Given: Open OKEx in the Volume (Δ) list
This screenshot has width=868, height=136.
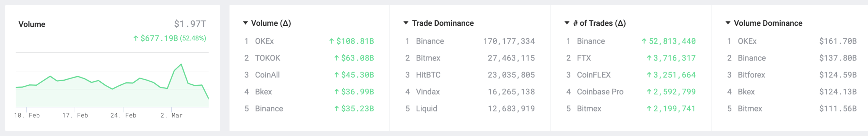Looking at the screenshot, I should [264, 41].
